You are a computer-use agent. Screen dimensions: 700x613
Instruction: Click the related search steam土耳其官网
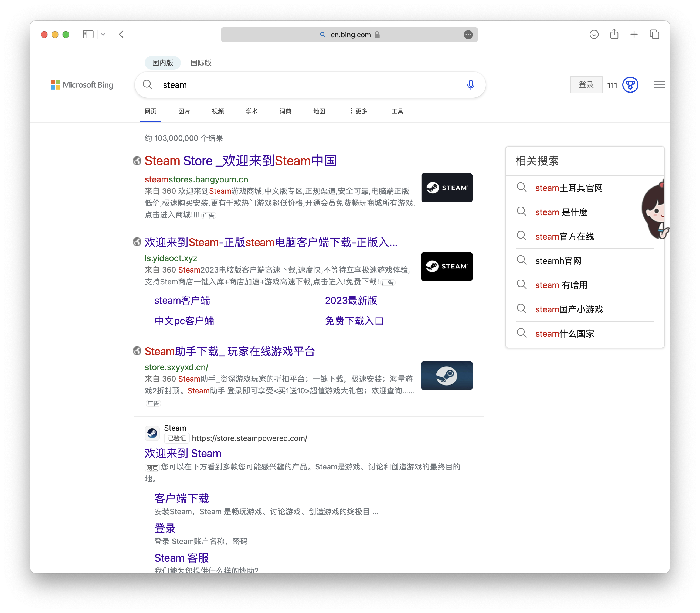pos(569,188)
